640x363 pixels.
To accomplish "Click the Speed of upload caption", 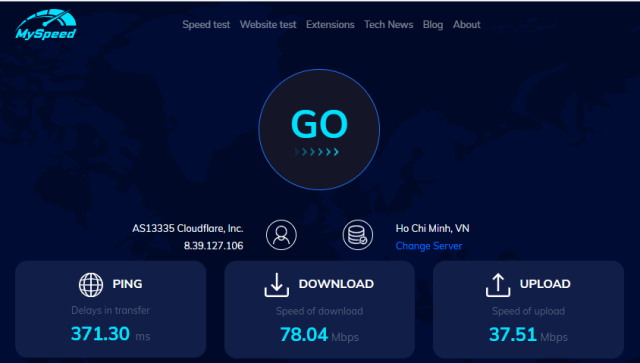I will coord(528,311).
